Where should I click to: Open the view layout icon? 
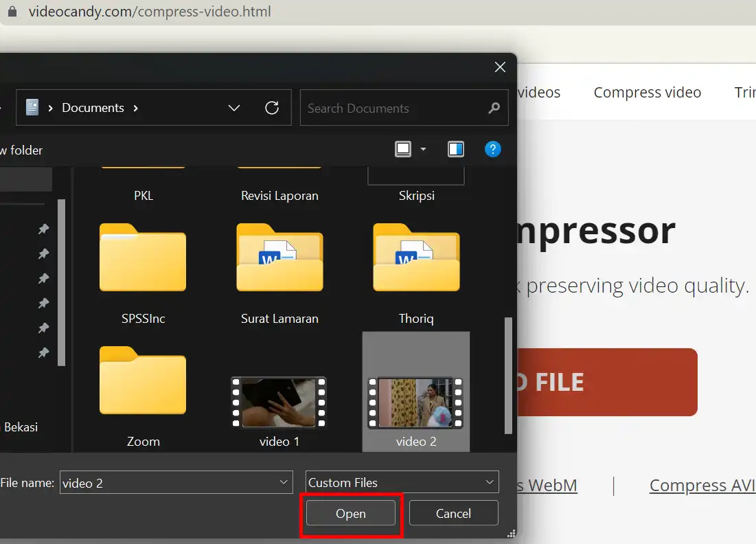click(x=403, y=149)
